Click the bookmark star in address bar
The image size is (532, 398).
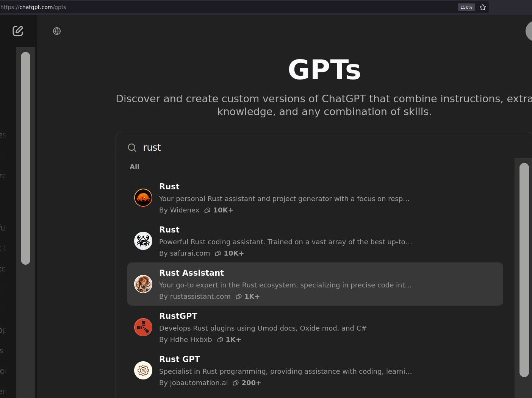point(482,7)
